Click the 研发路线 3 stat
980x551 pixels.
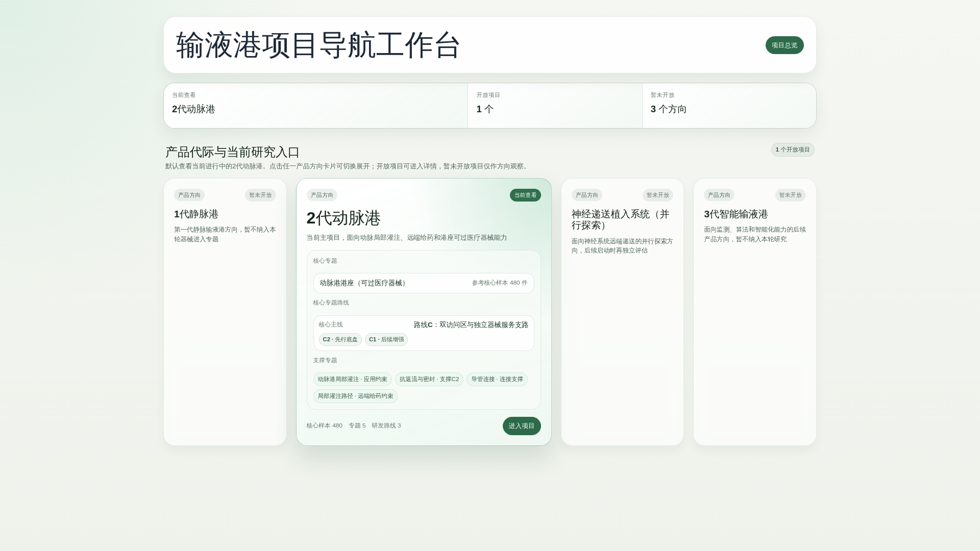(386, 426)
